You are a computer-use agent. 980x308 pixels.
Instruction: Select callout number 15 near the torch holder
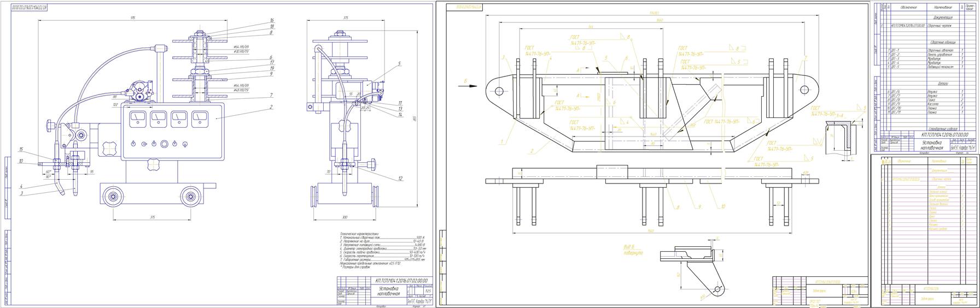tap(21, 150)
